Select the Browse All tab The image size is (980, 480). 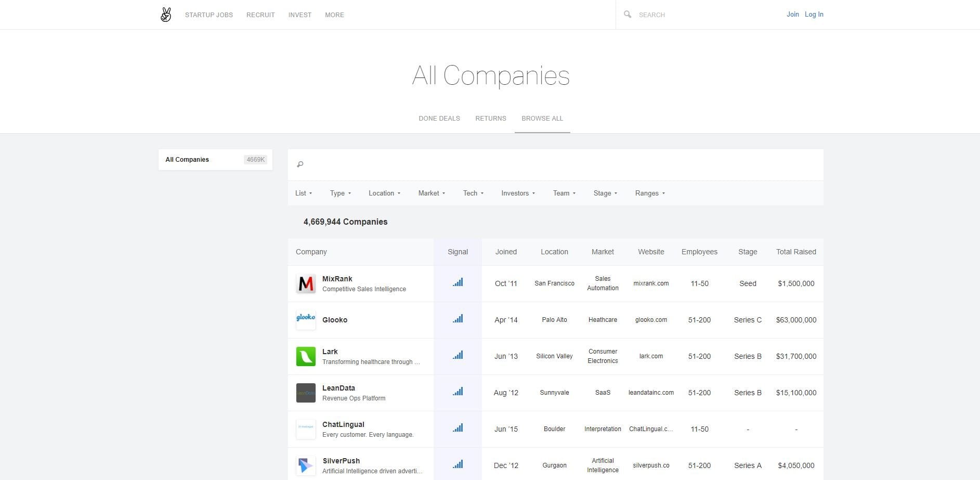[542, 119]
